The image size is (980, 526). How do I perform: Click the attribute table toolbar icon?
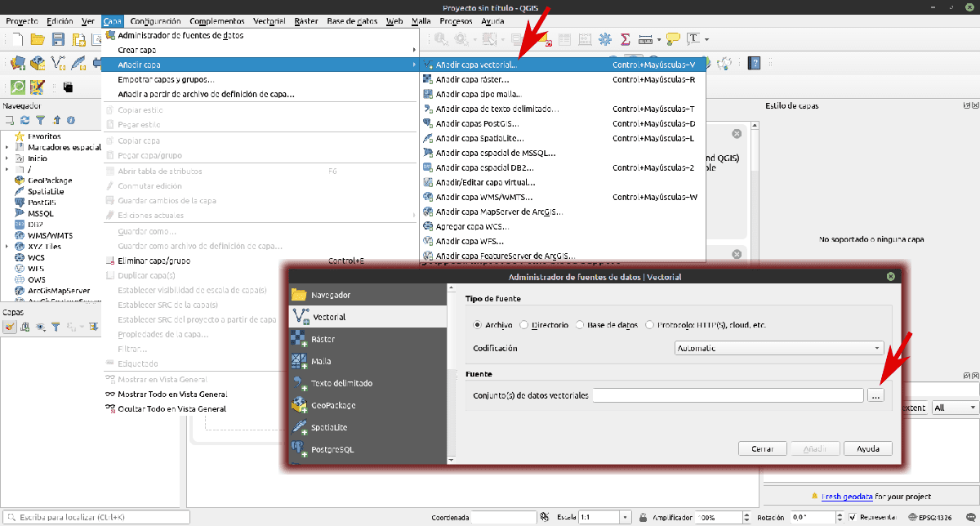point(563,39)
